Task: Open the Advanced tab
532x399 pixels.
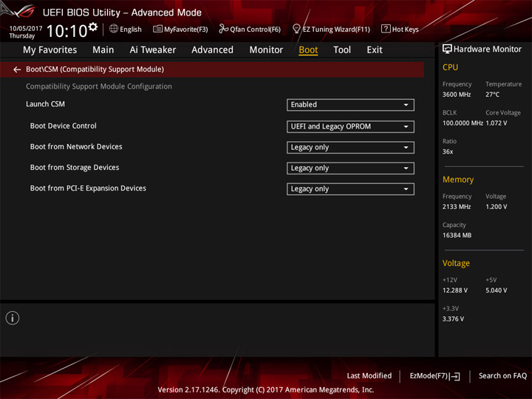Action: point(212,50)
